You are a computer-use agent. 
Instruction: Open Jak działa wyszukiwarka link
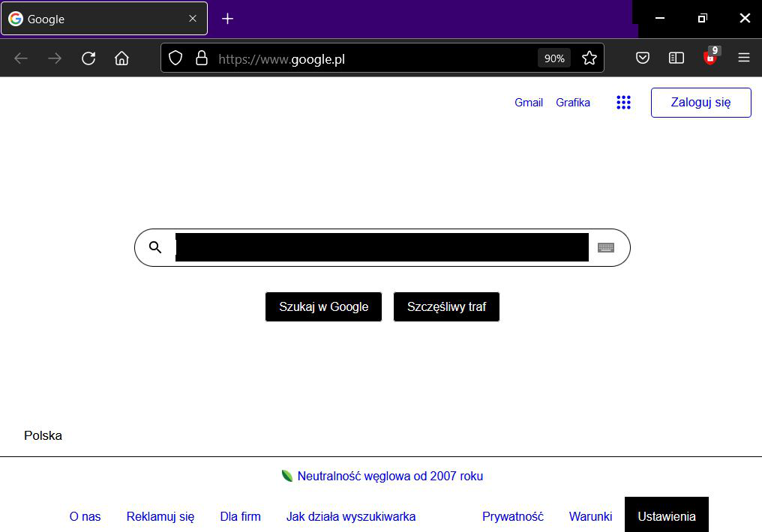[x=351, y=516]
